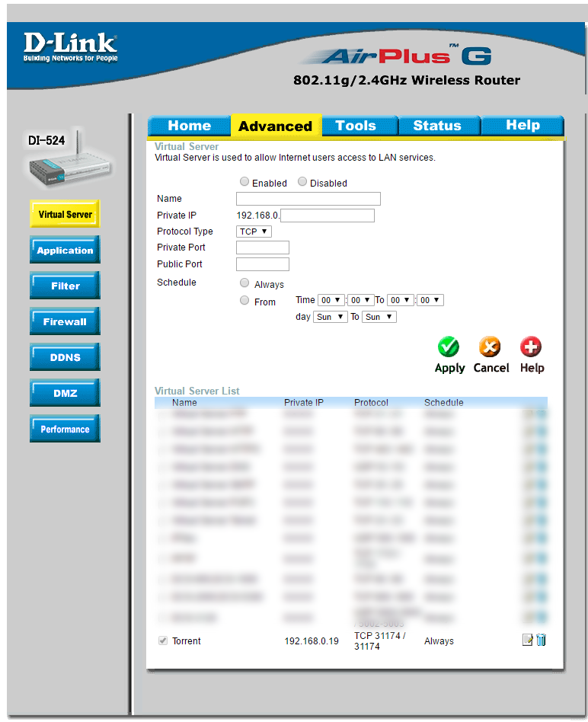Open the DDNS sidebar section
Screen dimensions: 588x722
[65, 357]
